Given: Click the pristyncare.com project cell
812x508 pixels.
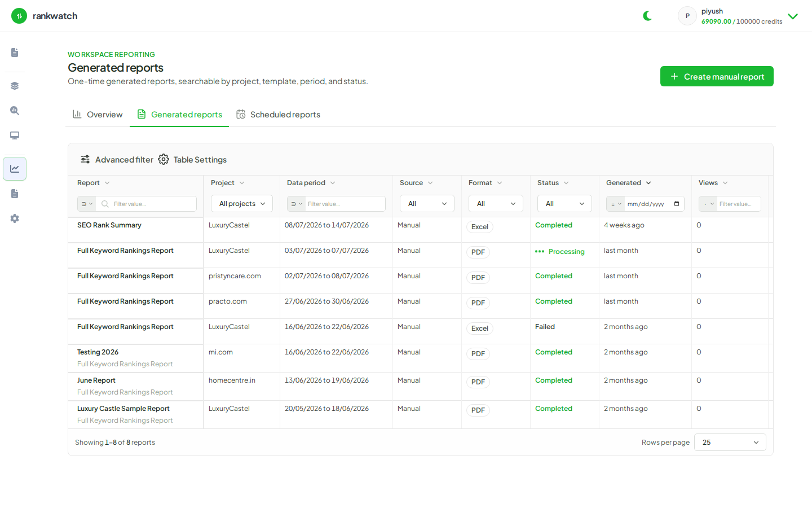Looking at the screenshot, I should [x=235, y=276].
